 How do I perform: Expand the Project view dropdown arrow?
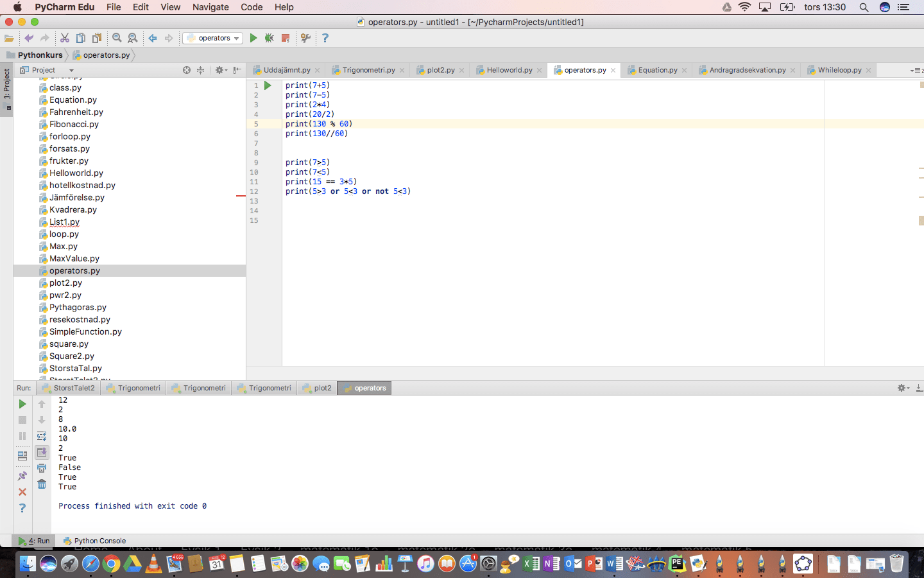click(x=71, y=71)
